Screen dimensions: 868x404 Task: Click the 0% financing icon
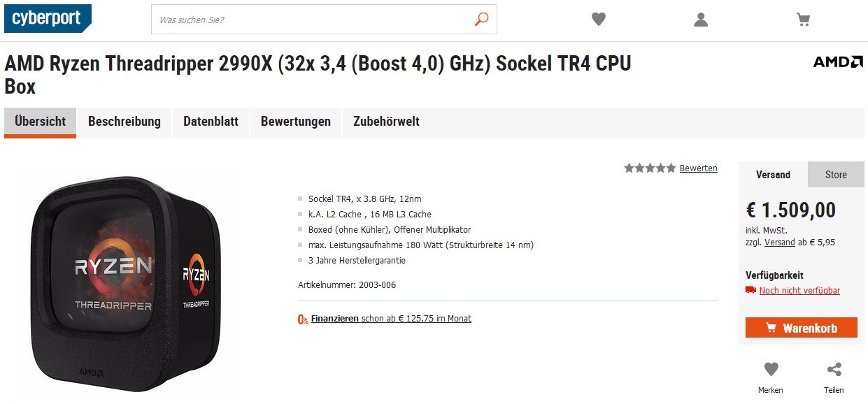point(303,319)
